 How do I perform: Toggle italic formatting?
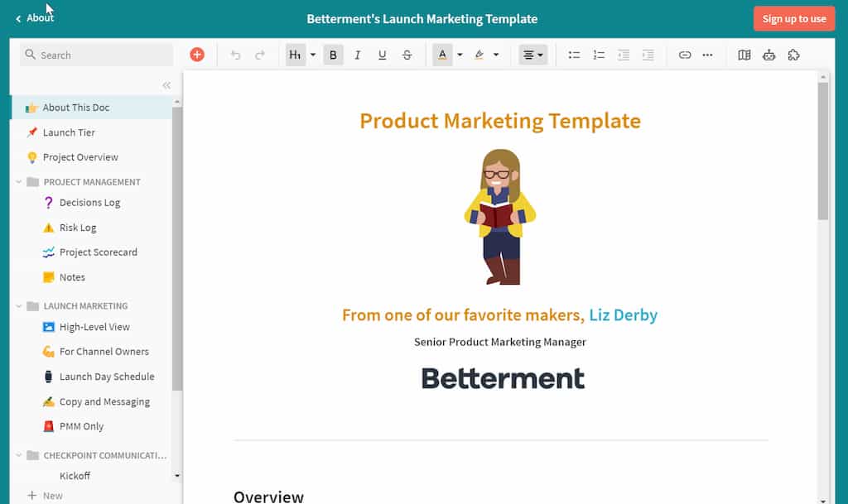358,55
